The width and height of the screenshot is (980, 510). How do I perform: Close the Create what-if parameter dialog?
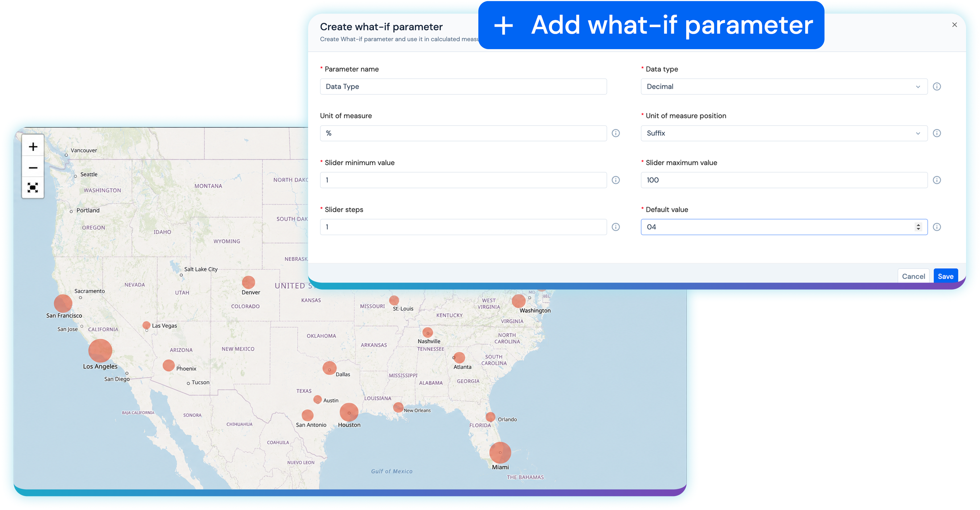click(x=954, y=25)
